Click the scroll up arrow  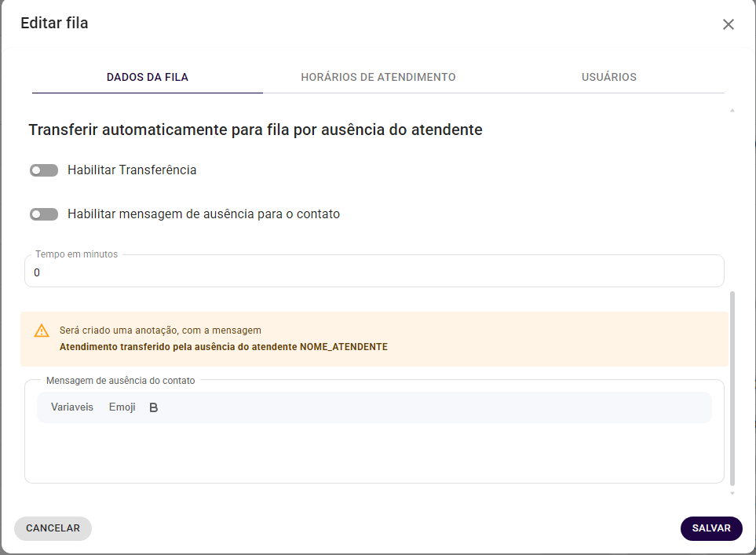732,111
